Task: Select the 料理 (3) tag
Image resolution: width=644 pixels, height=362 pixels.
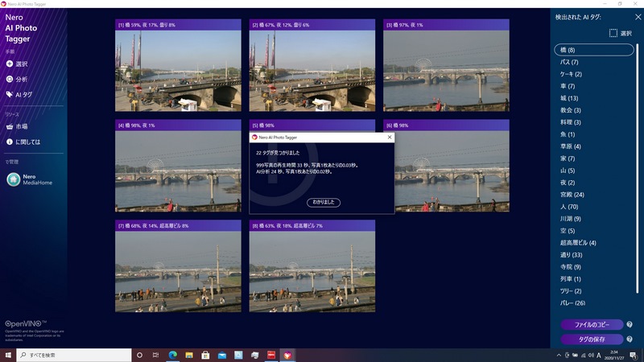Action: coord(571,122)
